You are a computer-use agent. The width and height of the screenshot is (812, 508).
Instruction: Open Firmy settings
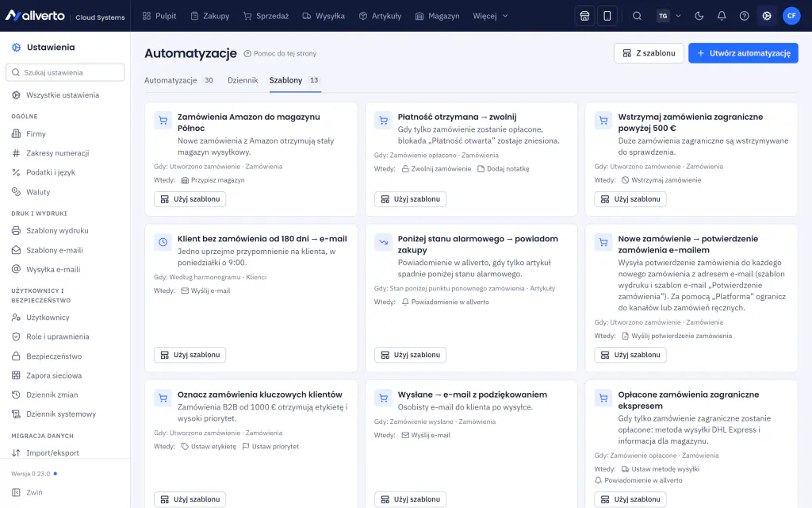tap(65, 133)
